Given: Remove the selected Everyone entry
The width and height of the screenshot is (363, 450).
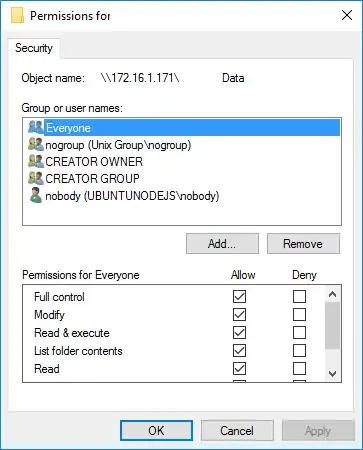Looking at the screenshot, I should pyautogui.click(x=303, y=244).
